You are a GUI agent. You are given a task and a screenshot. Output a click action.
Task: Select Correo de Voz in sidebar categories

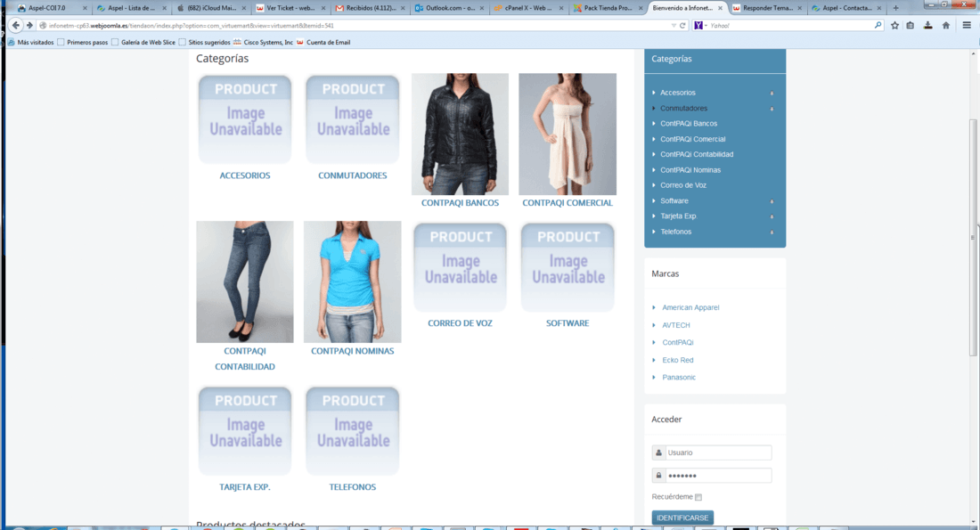(x=683, y=185)
